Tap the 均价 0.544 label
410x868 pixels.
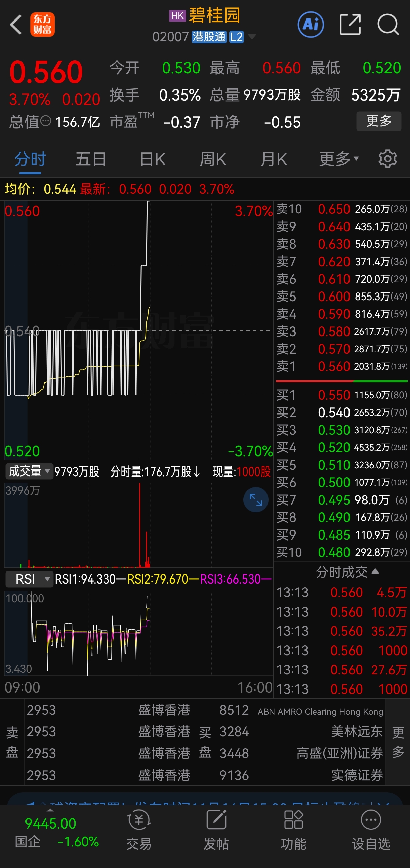pos(40,189)
